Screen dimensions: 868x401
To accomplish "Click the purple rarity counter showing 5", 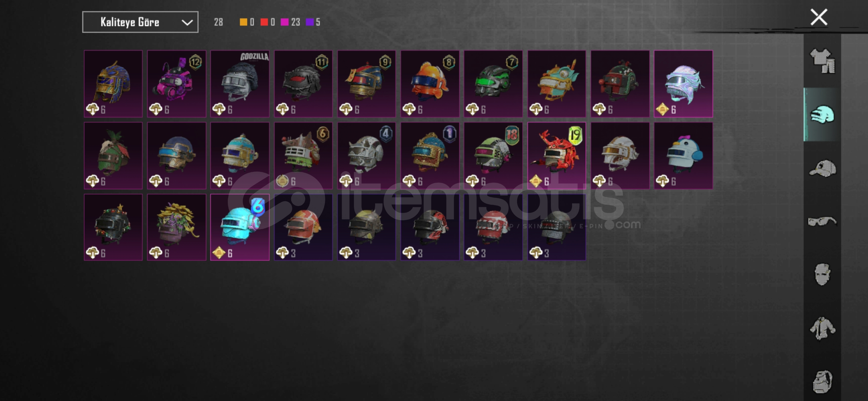I will pos(313,22).
